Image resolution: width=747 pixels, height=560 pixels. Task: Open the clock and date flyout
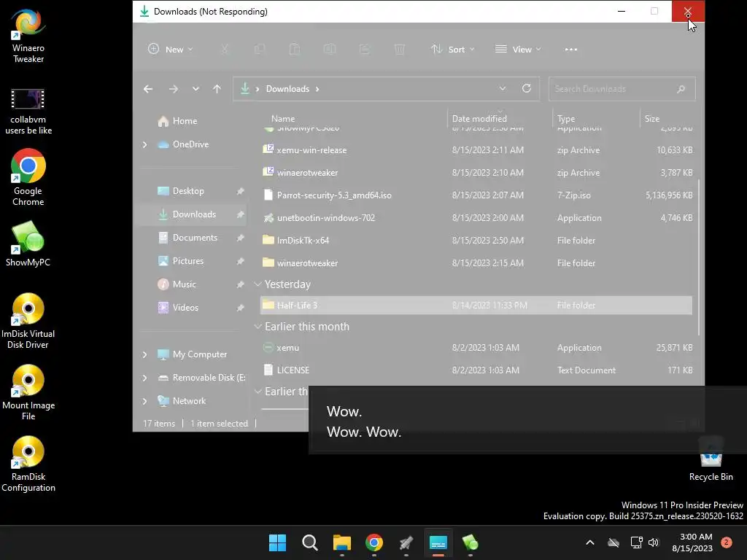692,542
